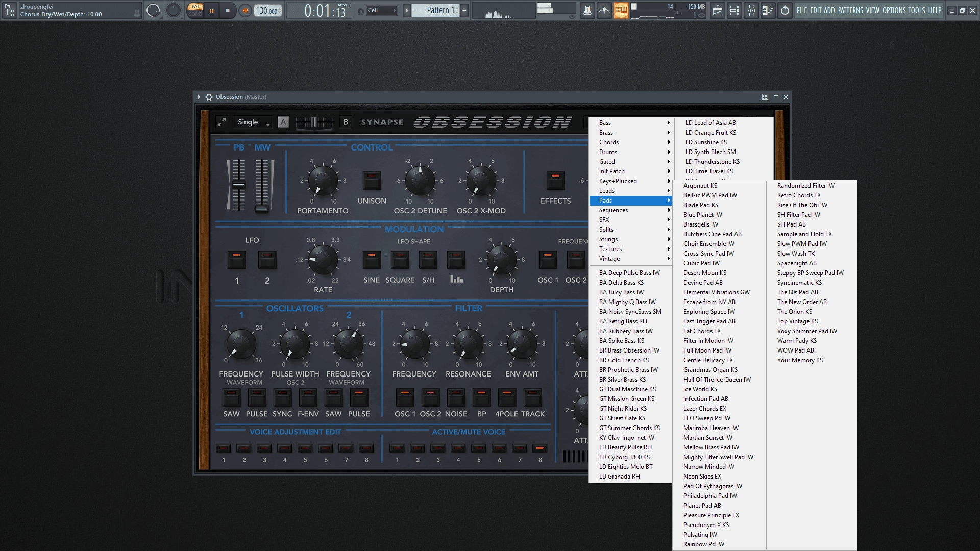980x551 pixels.
Task: Click the 130.000 tempo field
Action: coord(267,11)
